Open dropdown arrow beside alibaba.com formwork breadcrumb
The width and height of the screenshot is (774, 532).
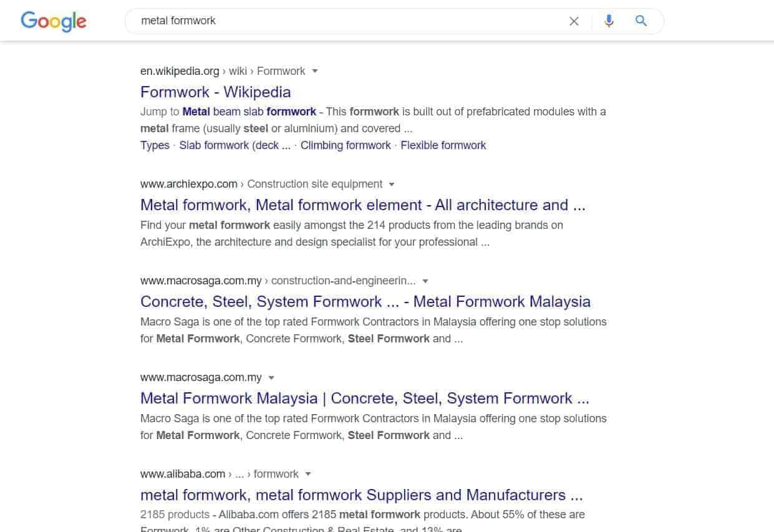[x=308, y=474]
